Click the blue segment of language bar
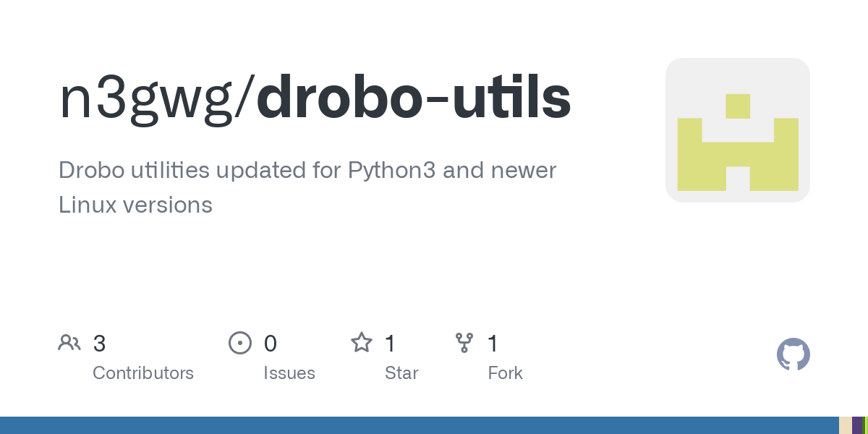 click(420, 425)
